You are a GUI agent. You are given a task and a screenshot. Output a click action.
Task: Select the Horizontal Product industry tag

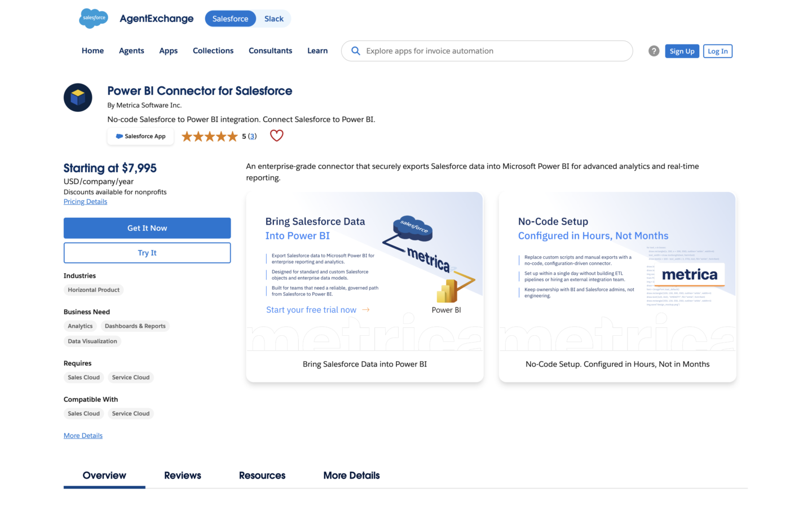tap(94, 290)
